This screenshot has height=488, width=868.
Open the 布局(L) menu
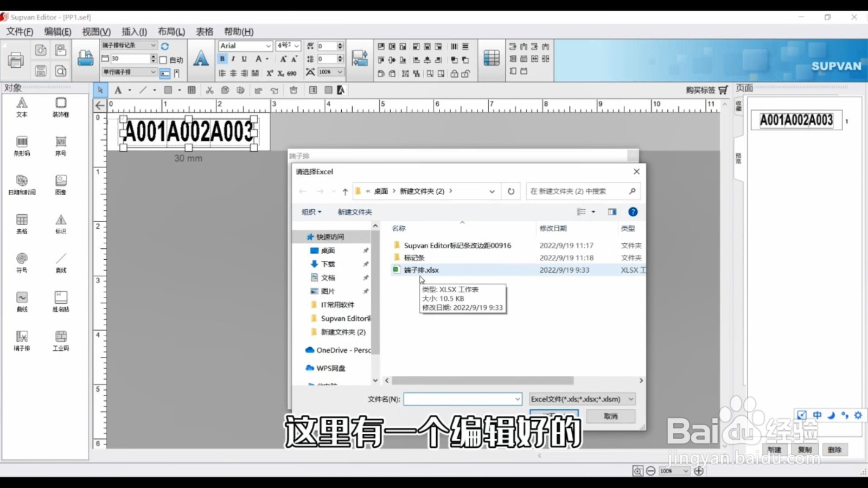click(x=171, y=31)
